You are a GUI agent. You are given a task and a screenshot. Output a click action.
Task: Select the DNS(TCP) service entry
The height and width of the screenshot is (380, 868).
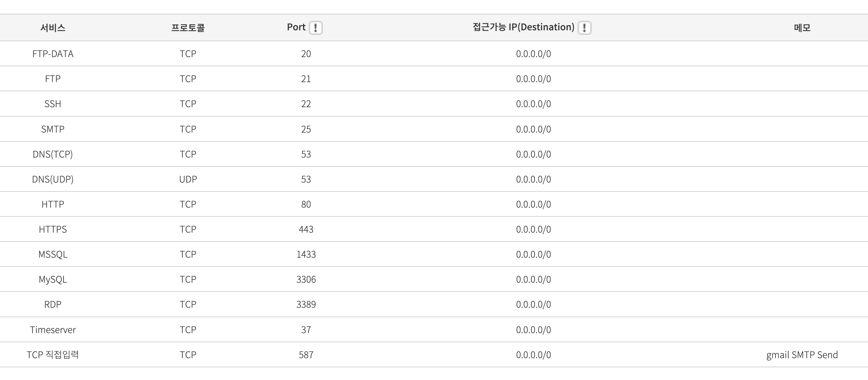click(53, 154)
